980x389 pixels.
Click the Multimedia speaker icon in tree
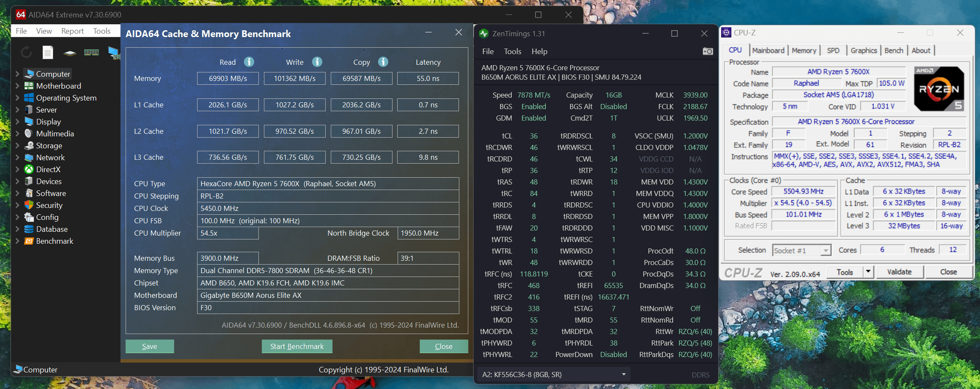29,133
